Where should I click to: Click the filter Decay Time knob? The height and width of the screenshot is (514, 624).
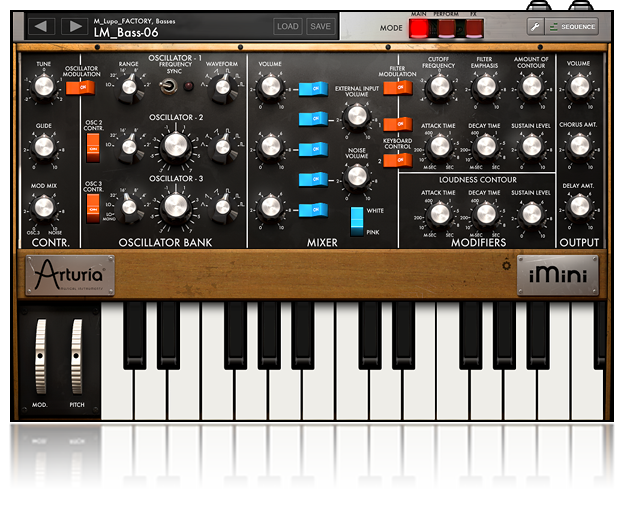486,147
